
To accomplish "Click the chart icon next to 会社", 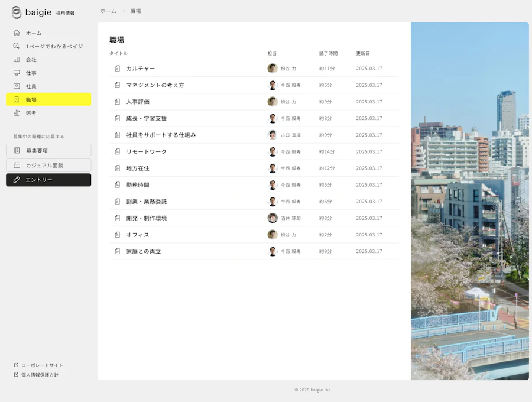I will (x=17, y=59).
